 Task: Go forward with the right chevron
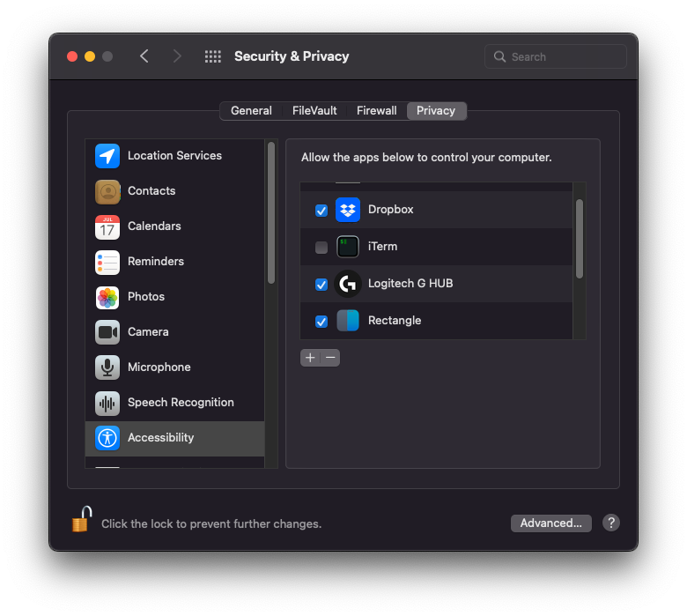click(176, 56)
